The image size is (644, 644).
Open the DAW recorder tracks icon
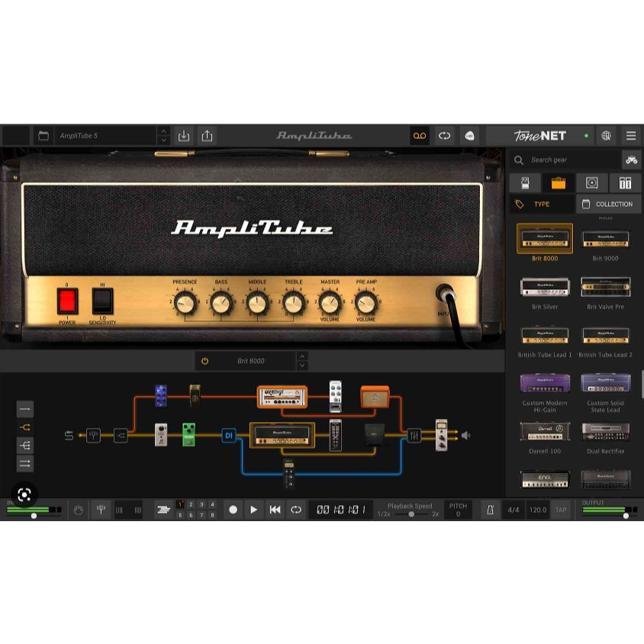click(x=163, y=510)
